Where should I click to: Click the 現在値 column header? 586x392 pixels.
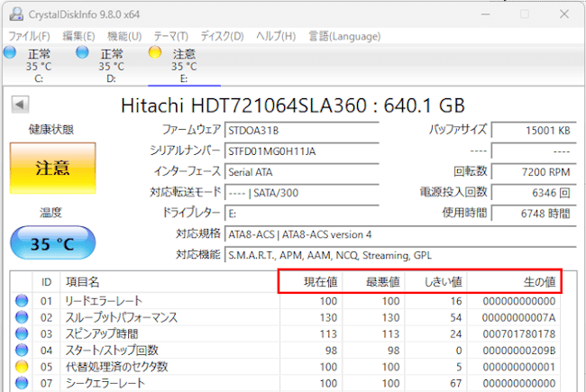click(x=310, y=282)
